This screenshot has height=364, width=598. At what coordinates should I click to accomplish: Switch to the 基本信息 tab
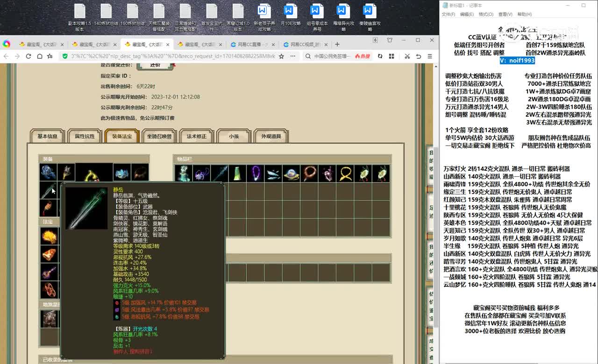tap(47, 136)
